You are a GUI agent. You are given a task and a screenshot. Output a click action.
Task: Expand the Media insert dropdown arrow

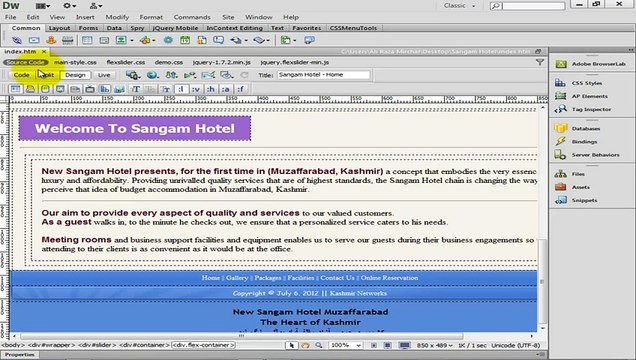[154, 41]
